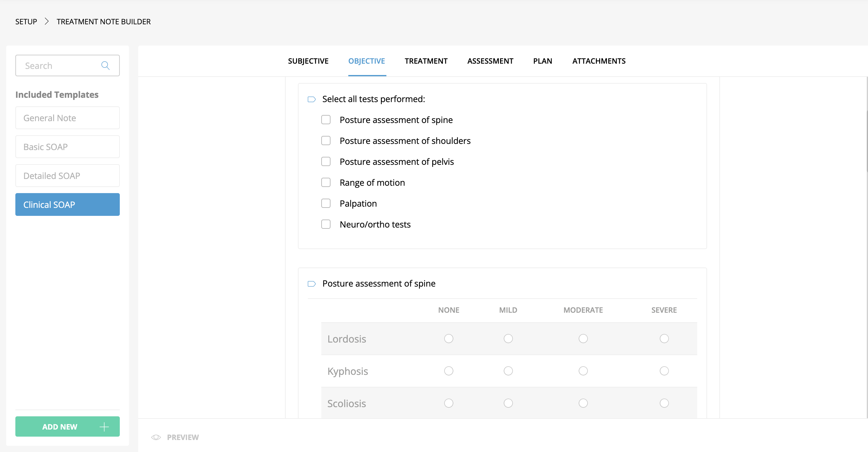Viewport: 868px width, 452px height.
Task: Check the 'Posture assessment of shoulders' checkbox
Action: tap(326, 141)
